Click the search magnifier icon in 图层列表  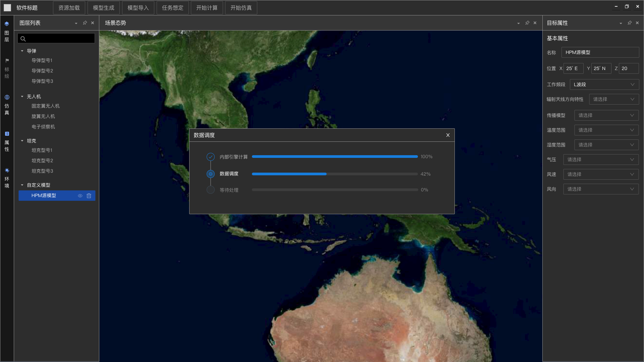(x=23, y=39)
